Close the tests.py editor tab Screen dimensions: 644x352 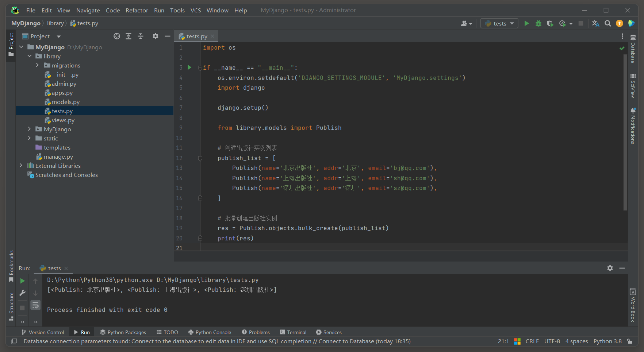coord(212,36)
